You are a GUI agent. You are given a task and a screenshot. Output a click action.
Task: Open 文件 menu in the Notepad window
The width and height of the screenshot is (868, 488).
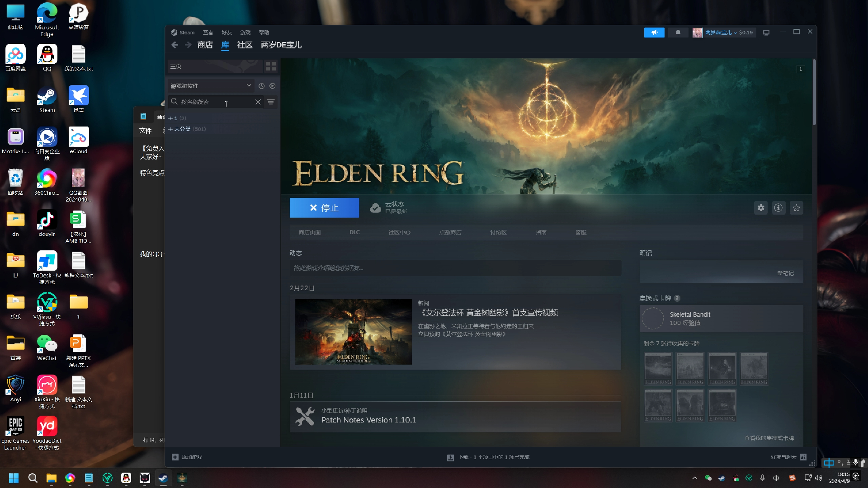[145, 131]
